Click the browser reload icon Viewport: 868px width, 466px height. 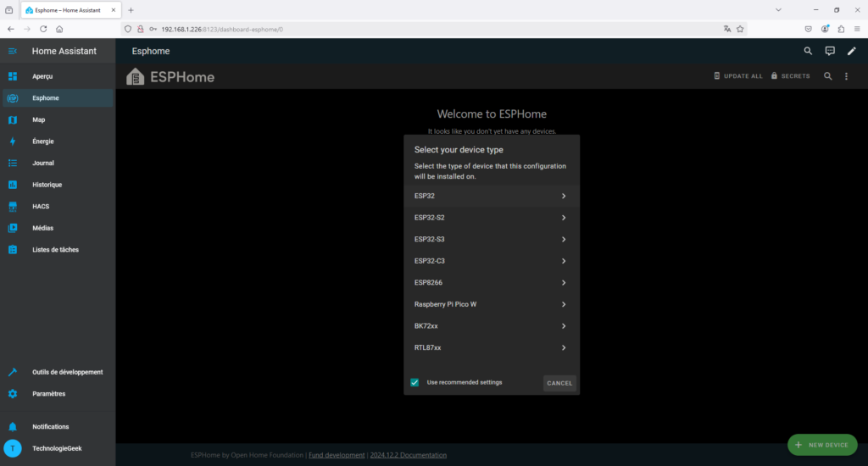point(43,29)
